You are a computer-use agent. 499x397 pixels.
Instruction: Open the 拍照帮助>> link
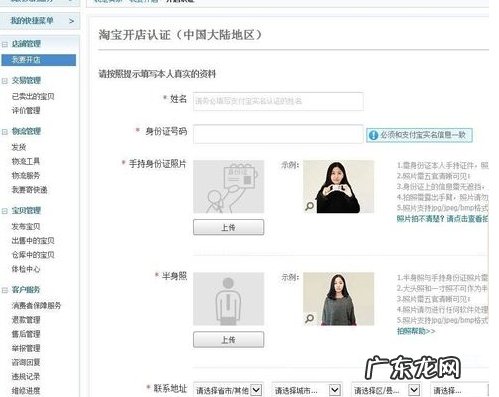pyautogui.click(x=416, y=331)
